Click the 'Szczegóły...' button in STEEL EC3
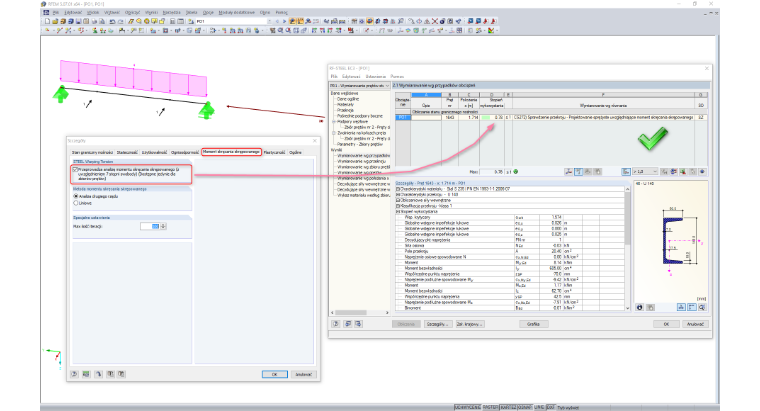The width and height of the screenshot is (760, 411). click(438, 324)
